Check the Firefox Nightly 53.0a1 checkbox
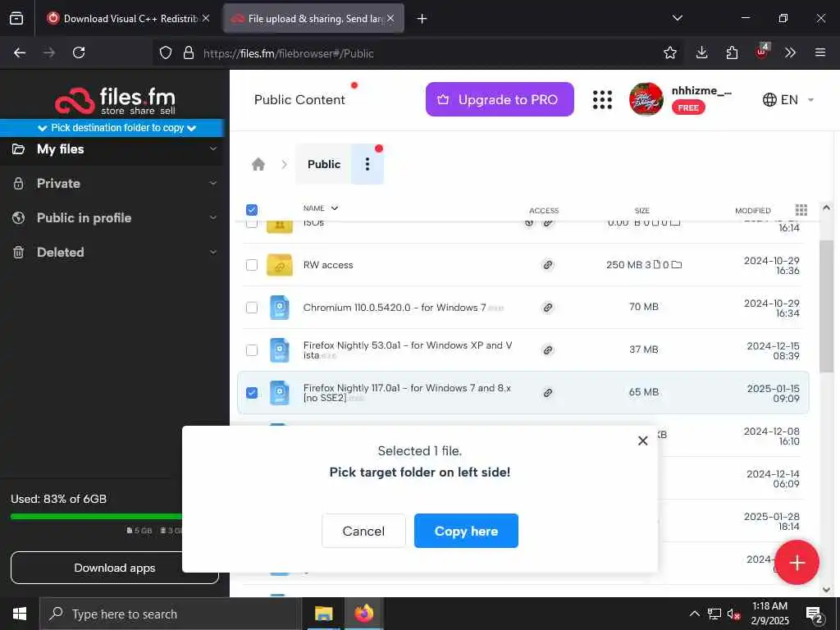The image size is (840, 630). click(252, 349)
